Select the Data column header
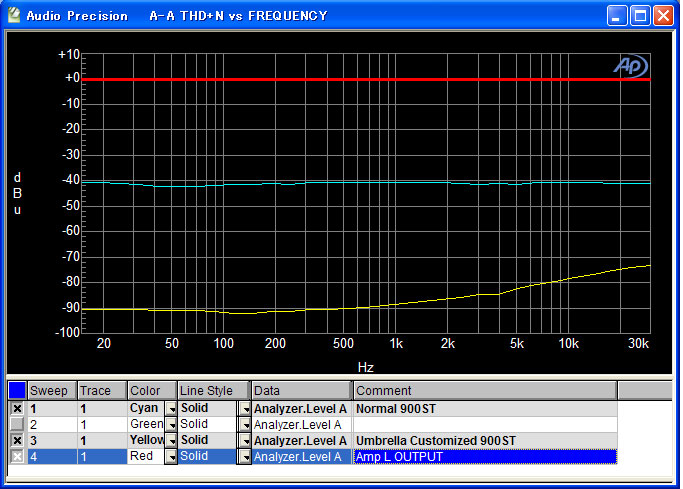Screen dimensions: 683x489 [302, 391]
